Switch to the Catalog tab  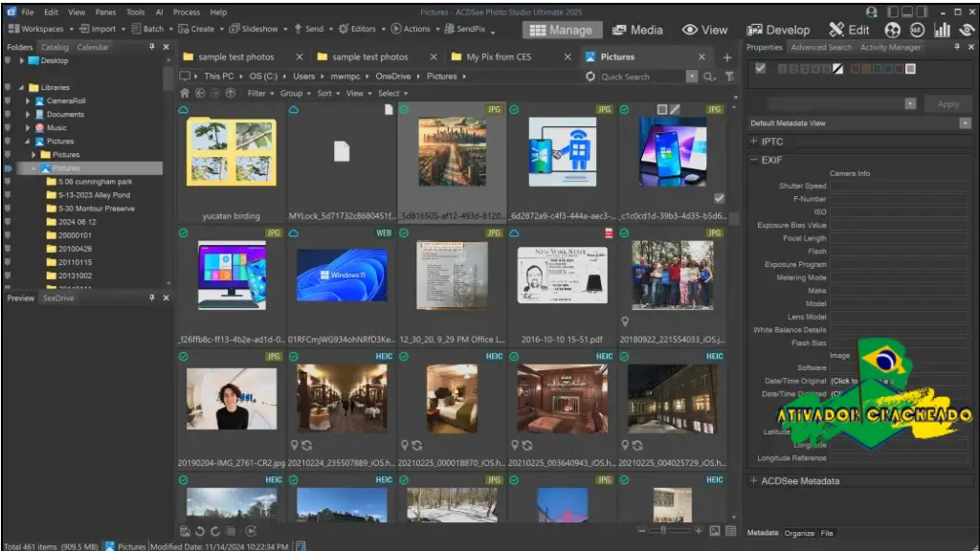[55, 47]
